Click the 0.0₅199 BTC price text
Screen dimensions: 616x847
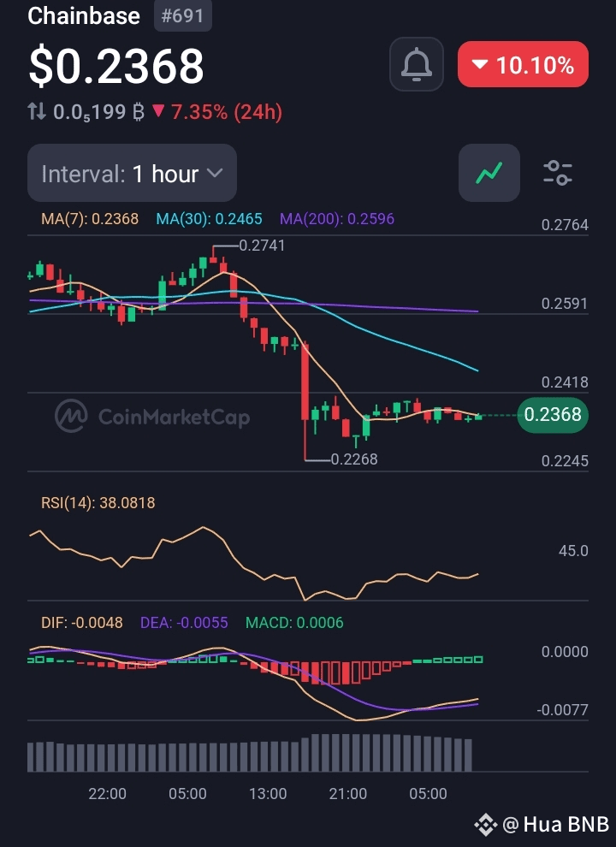[98, 112]
